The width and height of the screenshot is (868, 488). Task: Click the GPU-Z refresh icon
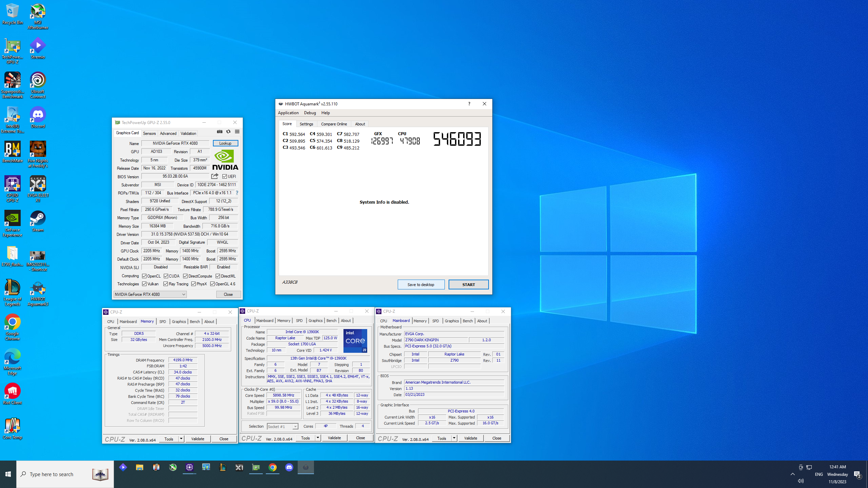228,131
